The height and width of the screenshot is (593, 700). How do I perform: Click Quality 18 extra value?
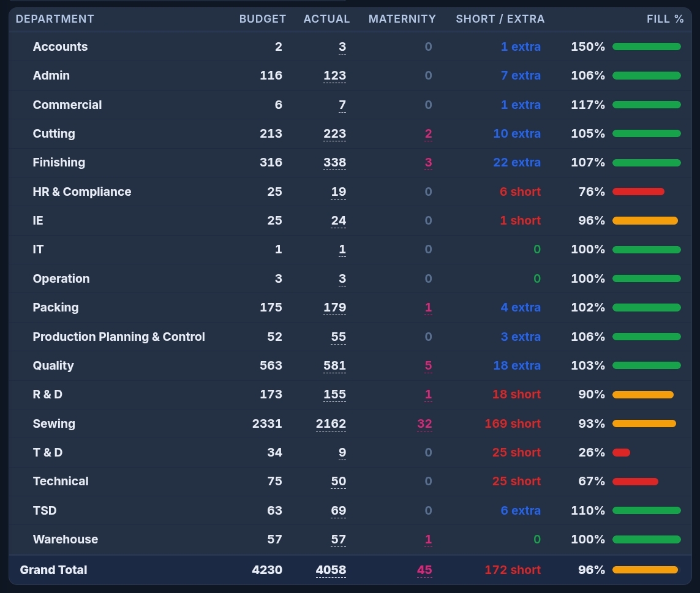coord(516,365)
